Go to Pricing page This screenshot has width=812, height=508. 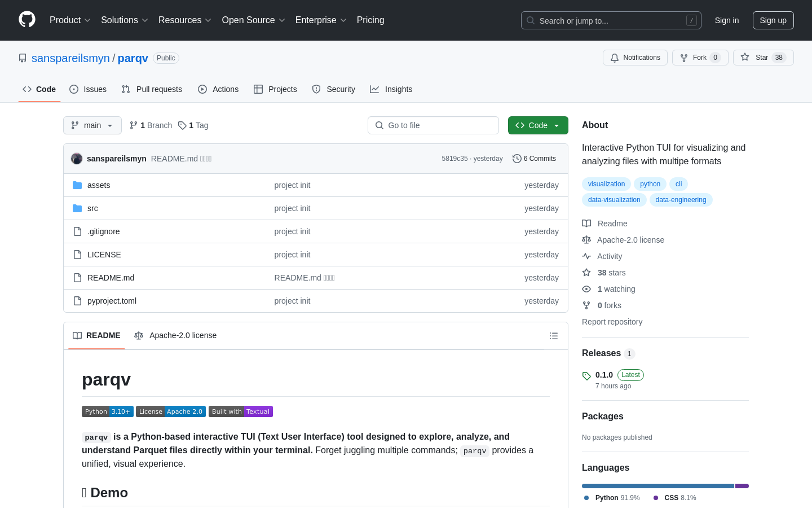[370, 20]
